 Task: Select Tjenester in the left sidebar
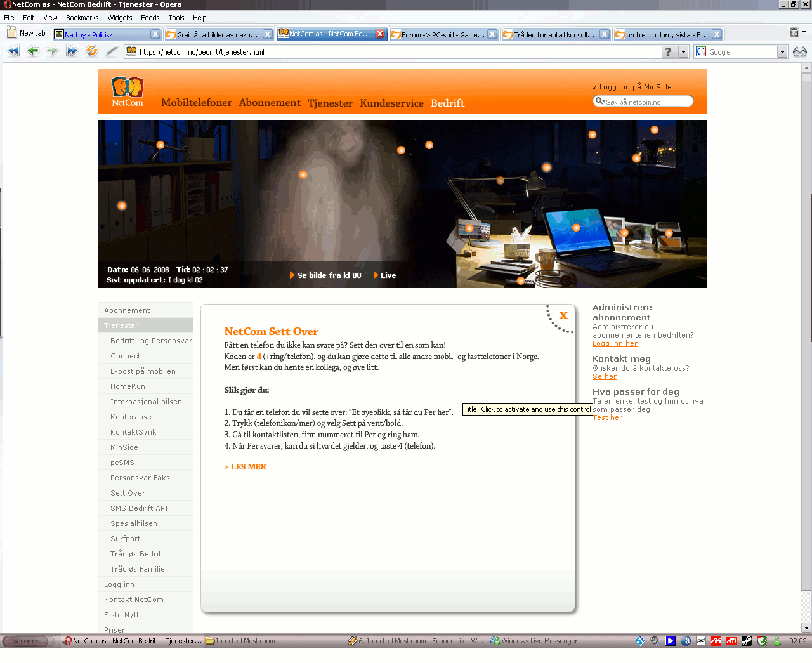145,325
